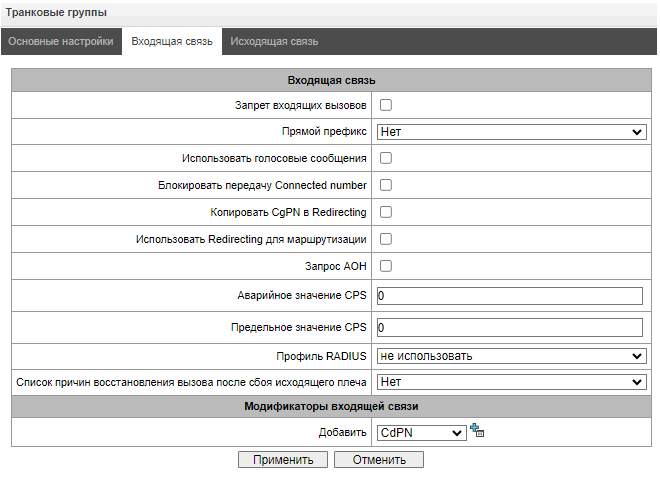
Task: Click the add modifier plus icon
Action: pyautogui.click(x=477, y=431)
